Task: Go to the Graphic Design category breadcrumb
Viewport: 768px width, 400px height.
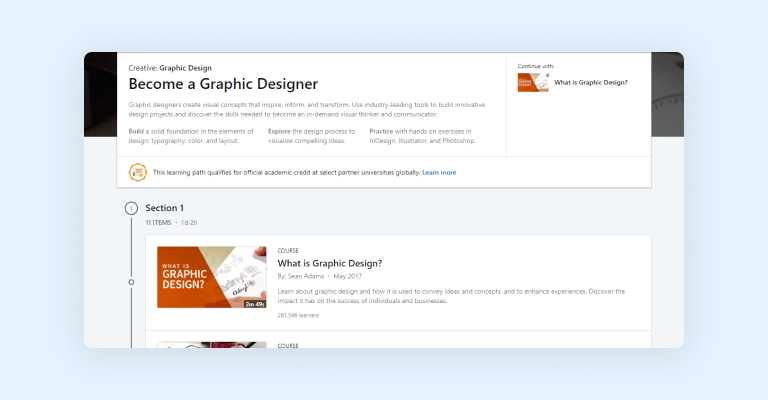Action: click(x=185, y=68)
